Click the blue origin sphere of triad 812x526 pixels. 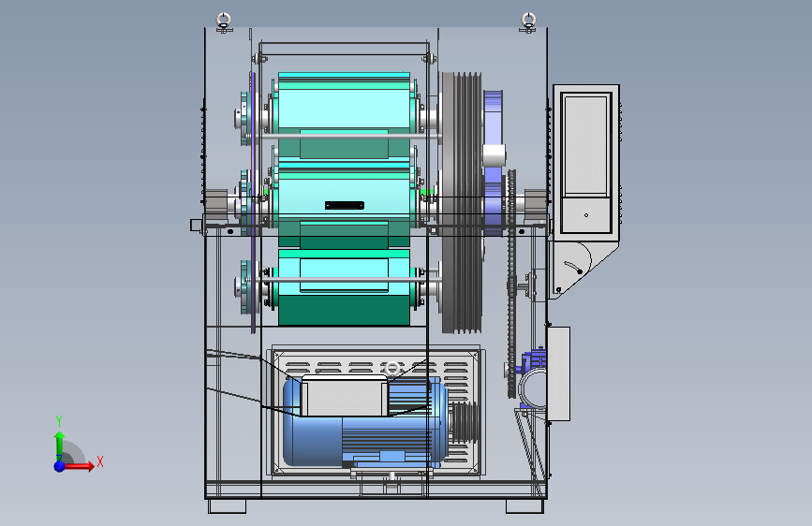coord(60,466)
